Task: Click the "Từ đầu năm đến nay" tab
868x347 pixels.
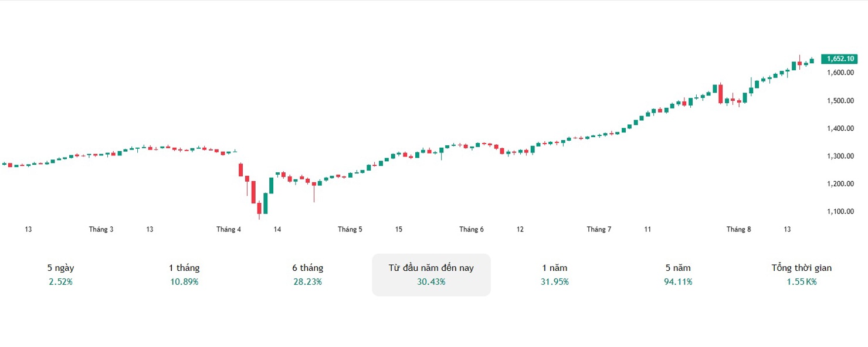Action: [x=431, y=274]
